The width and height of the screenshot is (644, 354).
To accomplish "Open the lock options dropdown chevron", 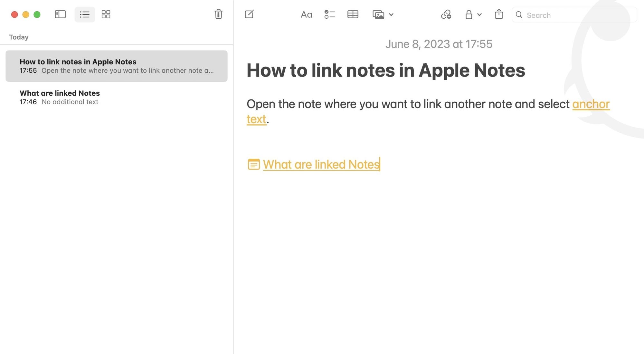I will pos(479,15).
